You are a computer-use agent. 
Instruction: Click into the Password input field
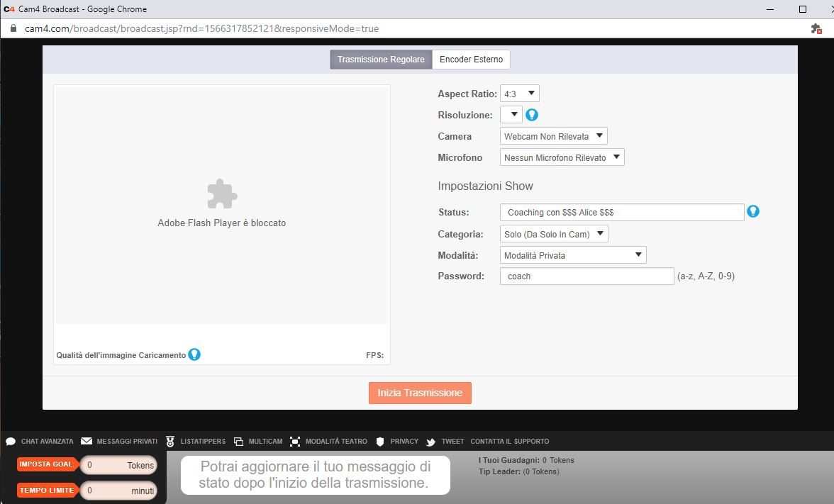pyautogui.click(x=586, y=276)
